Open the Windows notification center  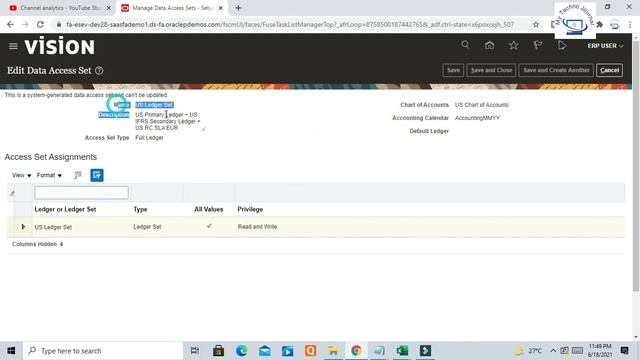[x=624, y=351]
